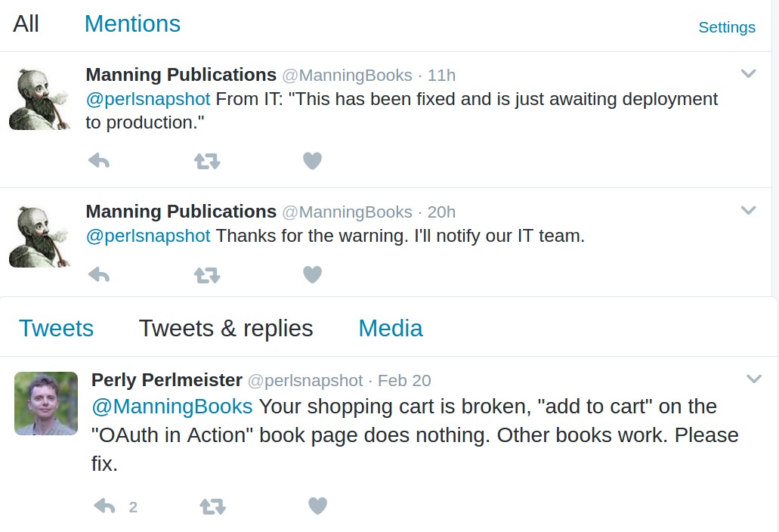Image resolution: width=779 pixels, height=532 pixels.
Task: Retweet the "Thanks for the warning" tweet
Action: pyautogui.click(x=207, y=274)
